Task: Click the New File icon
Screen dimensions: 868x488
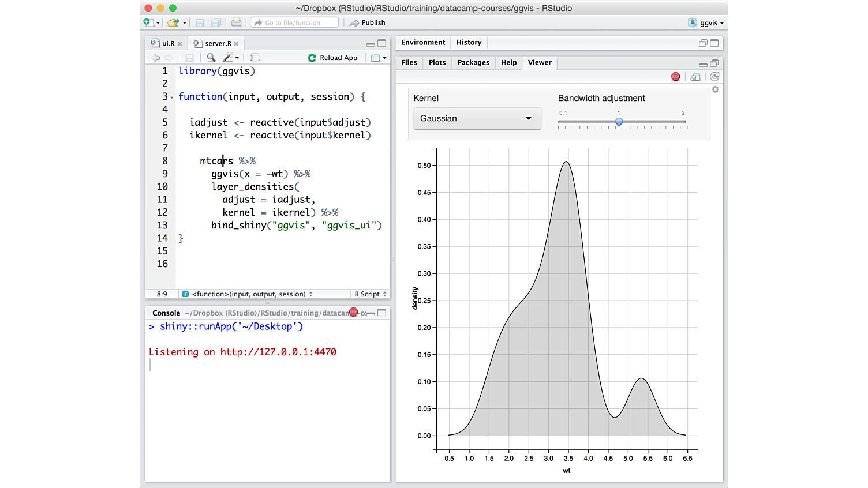Action: coord(149,22)
